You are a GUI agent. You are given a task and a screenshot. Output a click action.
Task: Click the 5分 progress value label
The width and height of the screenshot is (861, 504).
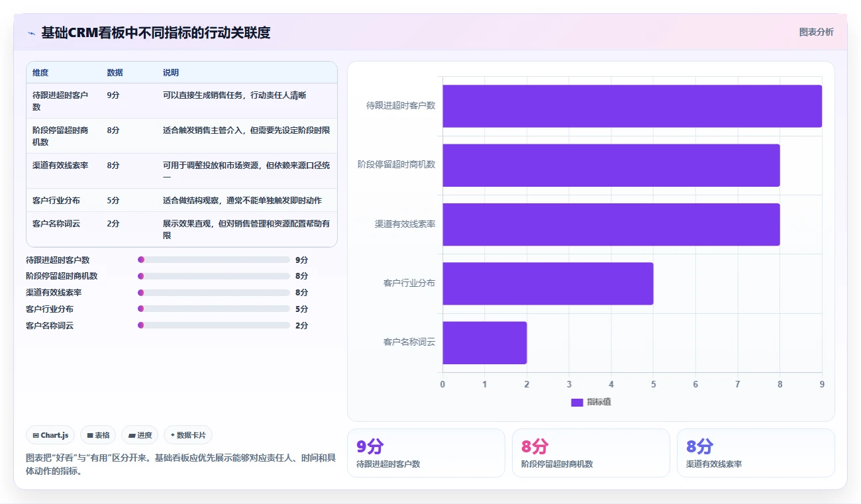[x=302, y=309]
